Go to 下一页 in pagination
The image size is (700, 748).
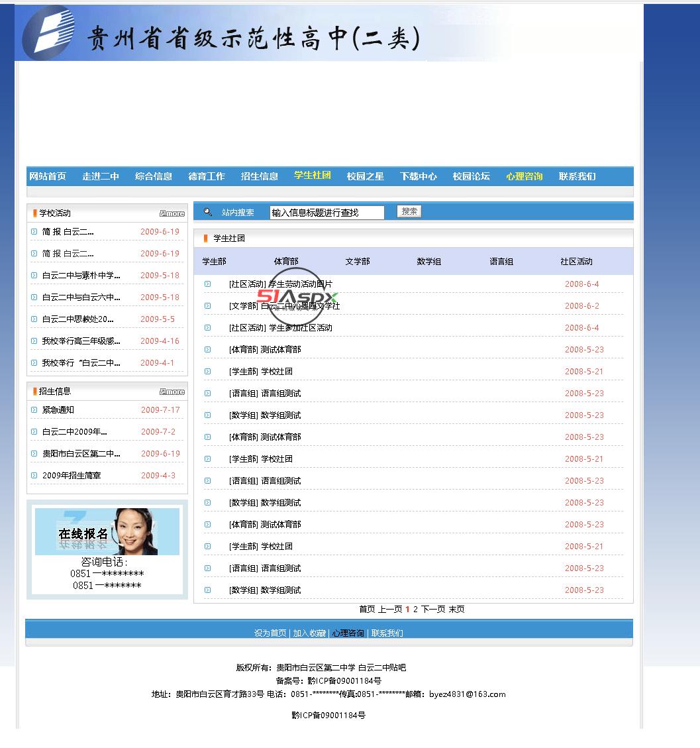click(433, 609)
